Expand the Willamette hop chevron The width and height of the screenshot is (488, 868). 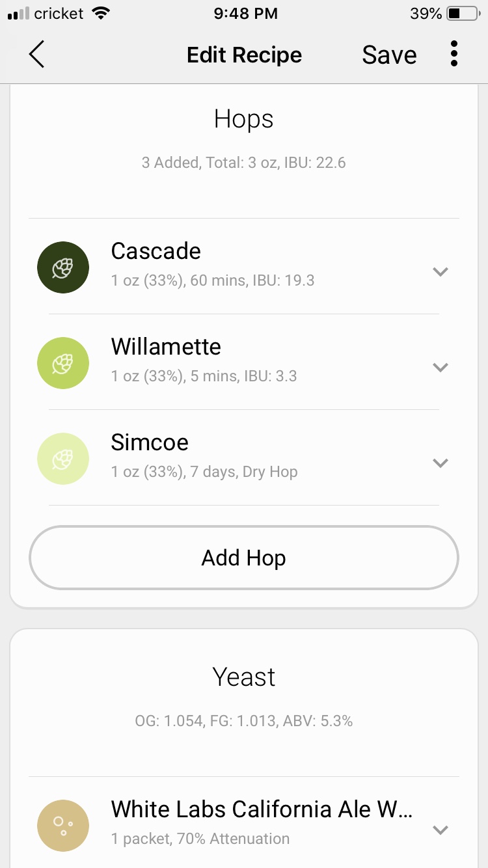pos(441,368)
